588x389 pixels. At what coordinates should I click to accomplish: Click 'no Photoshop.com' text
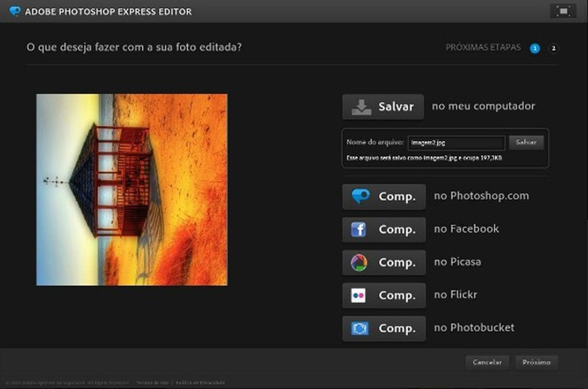click(x=482, y=196)
